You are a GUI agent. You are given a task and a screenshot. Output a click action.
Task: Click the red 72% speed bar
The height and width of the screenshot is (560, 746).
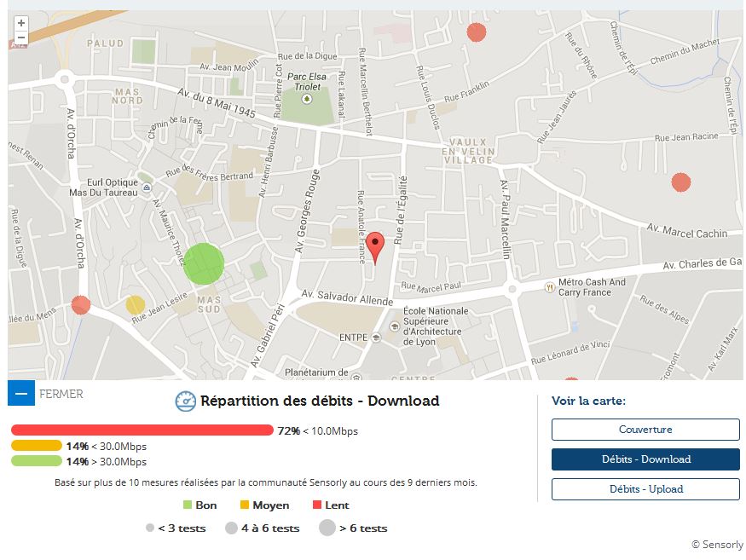coord(142,430)
